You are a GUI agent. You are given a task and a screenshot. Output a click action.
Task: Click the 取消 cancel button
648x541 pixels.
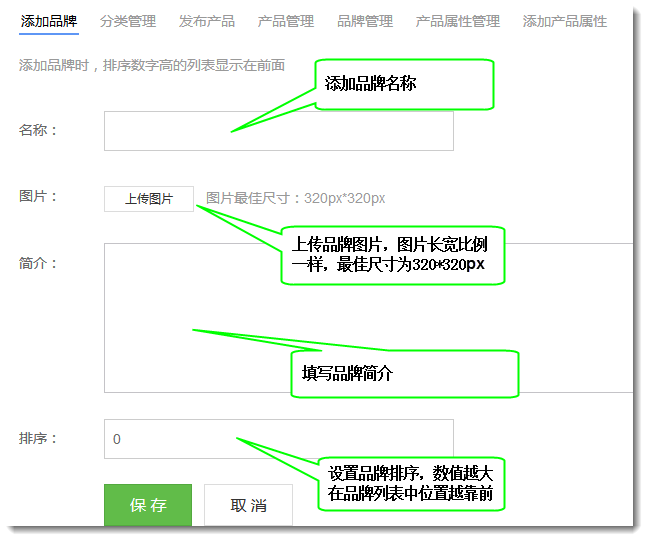(x=249, y=505)
